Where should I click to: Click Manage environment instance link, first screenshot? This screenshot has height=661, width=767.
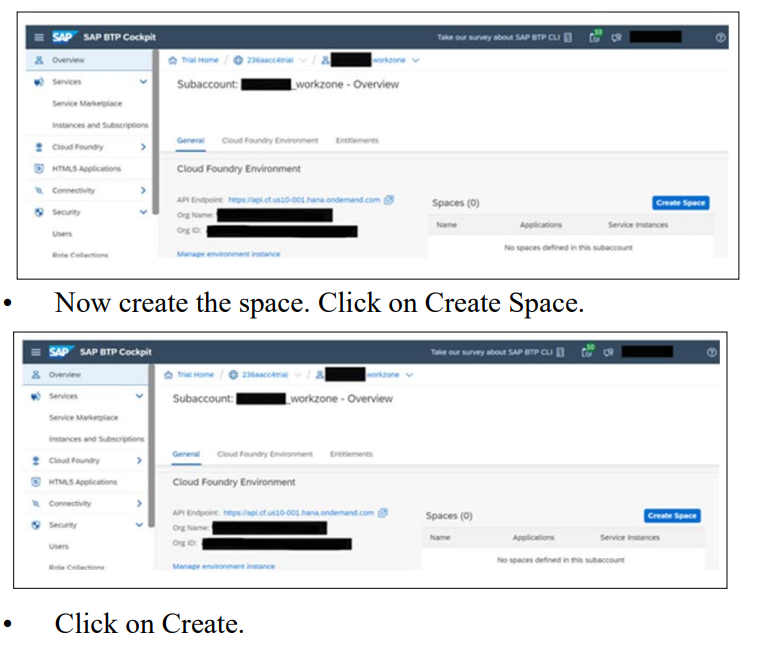click(x=228, y=253)
